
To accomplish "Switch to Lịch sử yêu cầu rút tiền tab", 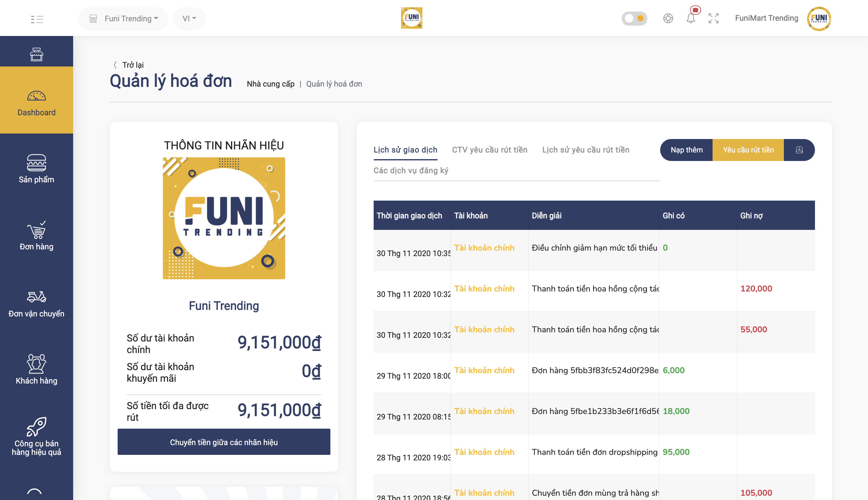I will (x=586, y=150).
